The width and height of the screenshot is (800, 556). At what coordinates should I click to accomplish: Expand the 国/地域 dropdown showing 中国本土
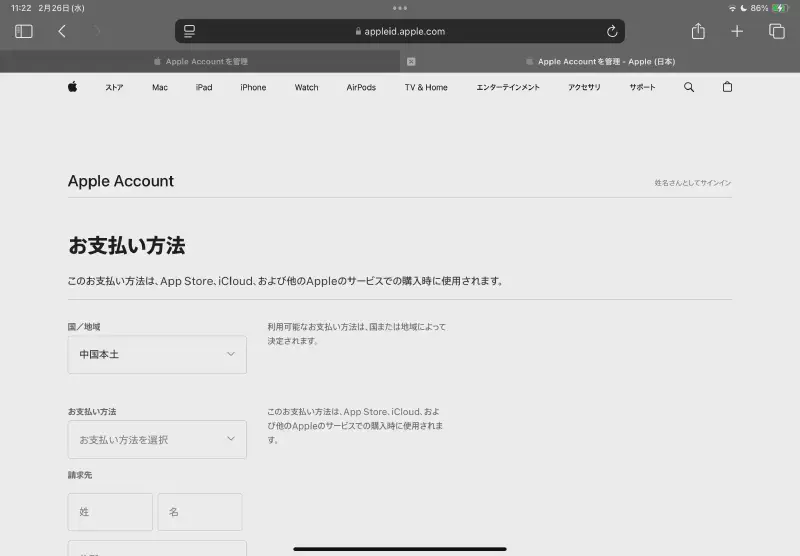point(157,355)
